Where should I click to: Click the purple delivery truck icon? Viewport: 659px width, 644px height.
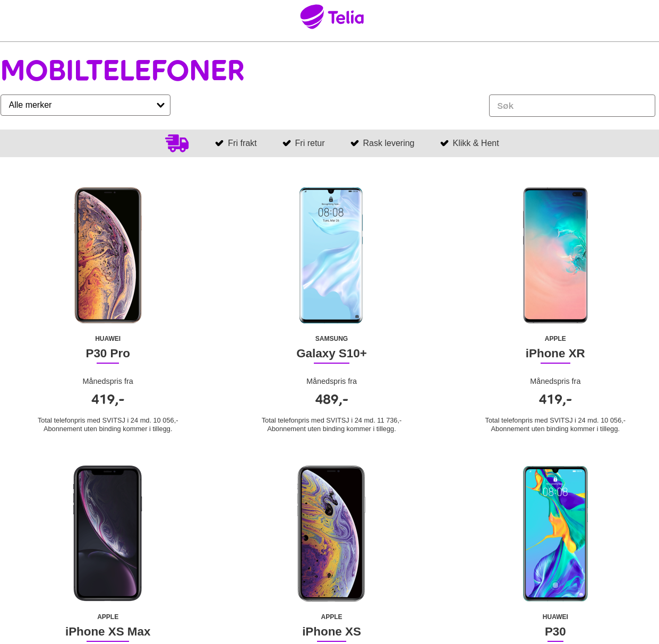(177, 143)
